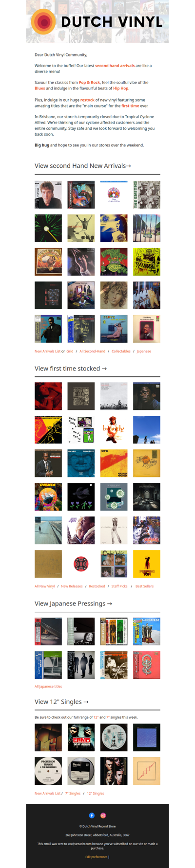This screenshot has width=195, height=868.
Task: Open the Brandy album cover thumbnail
Action: [x=114, y=429]
